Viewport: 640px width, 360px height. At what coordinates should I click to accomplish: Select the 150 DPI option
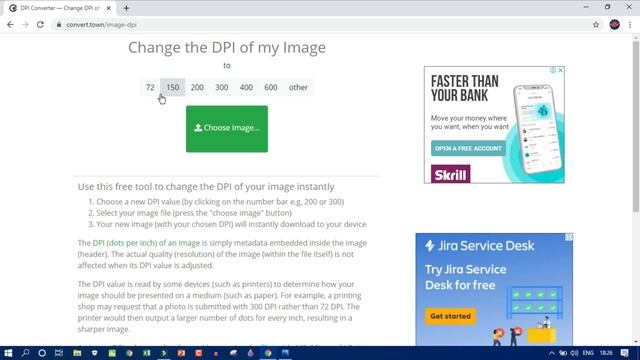tap(173, 87)
